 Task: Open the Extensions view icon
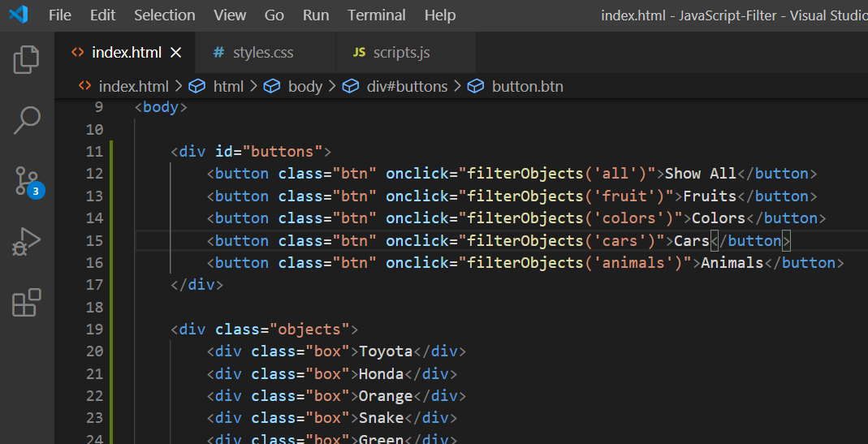point(27,303)
